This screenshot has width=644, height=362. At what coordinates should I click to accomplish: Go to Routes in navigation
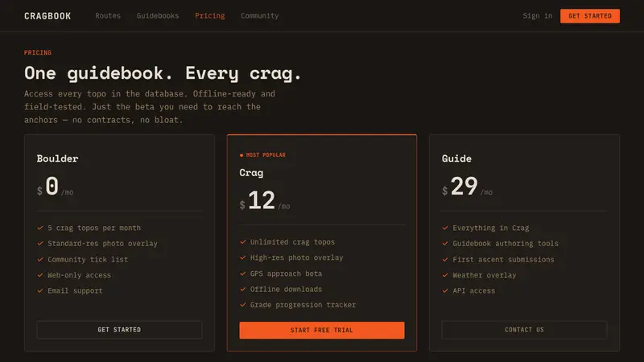[108, 15]
